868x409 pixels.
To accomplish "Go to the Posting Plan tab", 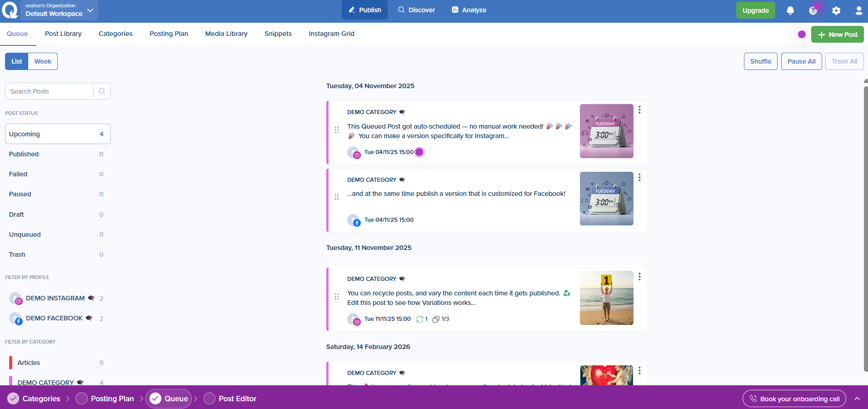I will pyautogui.click(x=169, y=34).
